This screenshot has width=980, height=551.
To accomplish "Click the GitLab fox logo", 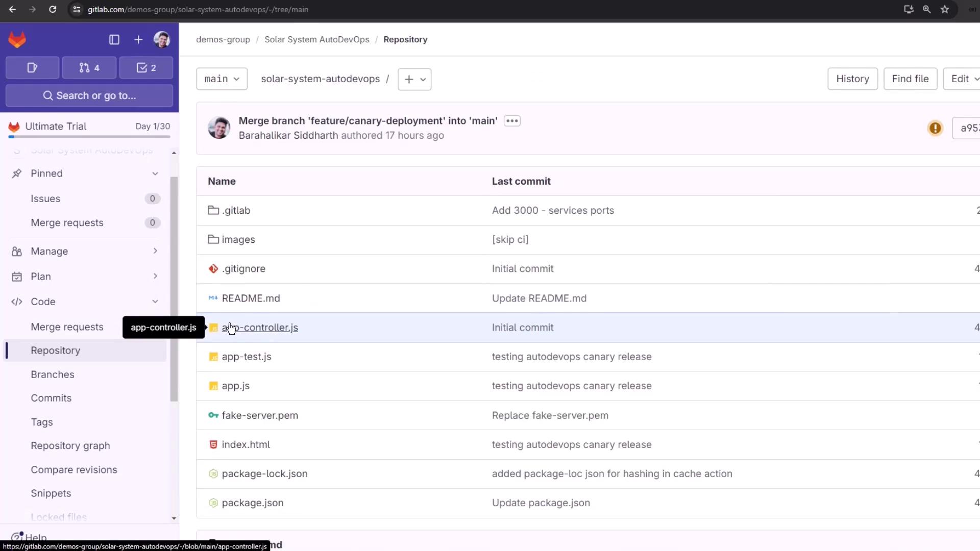I will point(17,40).
